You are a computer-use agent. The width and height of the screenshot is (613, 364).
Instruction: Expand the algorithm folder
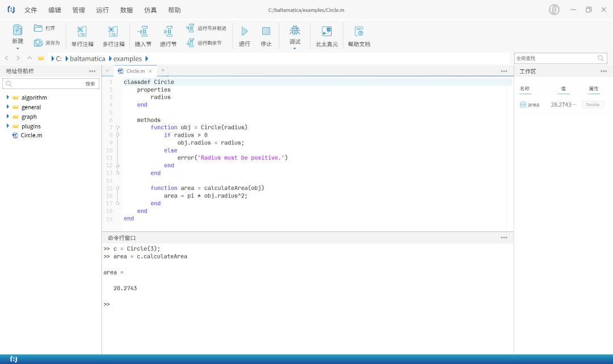click(x=8, y=98)
